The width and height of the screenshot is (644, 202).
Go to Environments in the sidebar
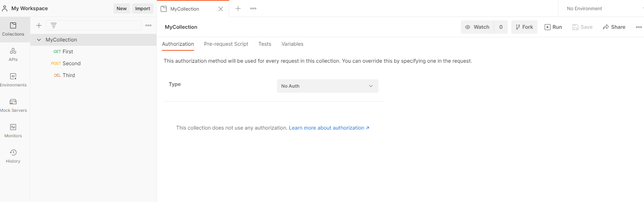pyautogui.click(x=13, y=80)
